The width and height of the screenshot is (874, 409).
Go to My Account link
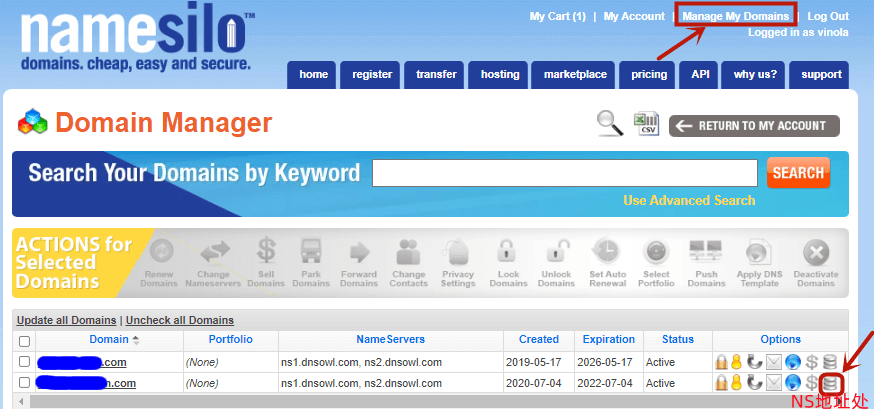634,16
